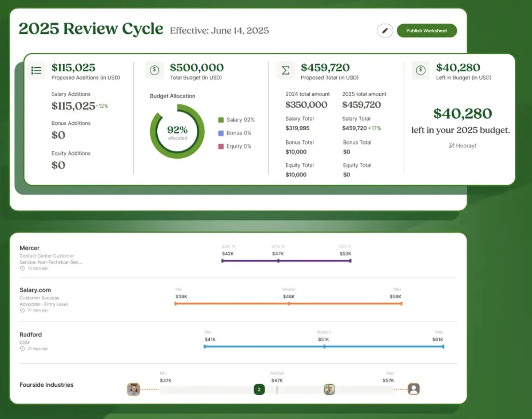Click the clock icon under Radford
The height and width of the screenshot is (419, 532).
tap(22, 349)
